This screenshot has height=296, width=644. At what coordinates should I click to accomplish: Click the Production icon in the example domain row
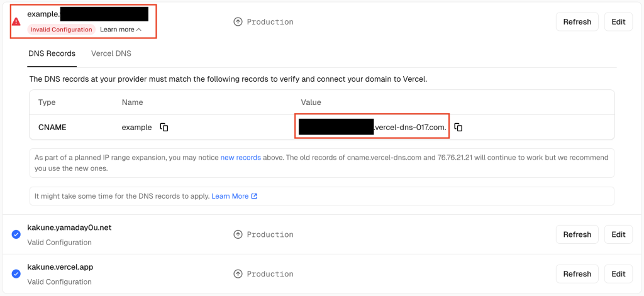tap(238, 22)
